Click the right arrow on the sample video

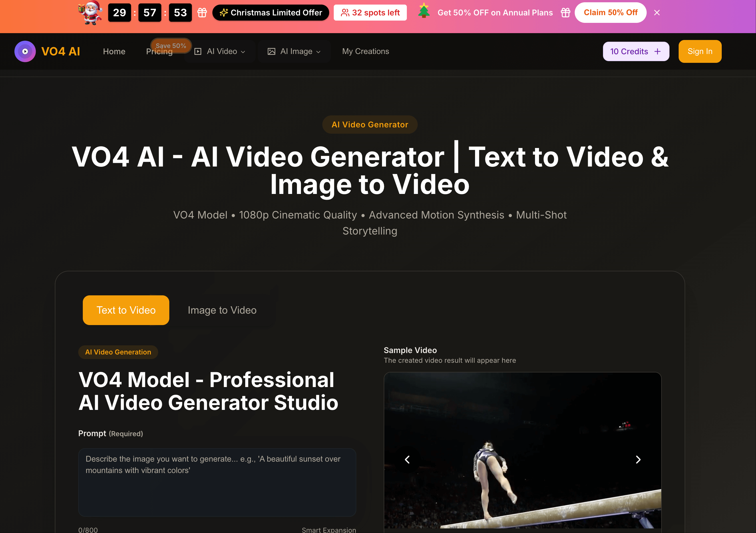[638, 459]
